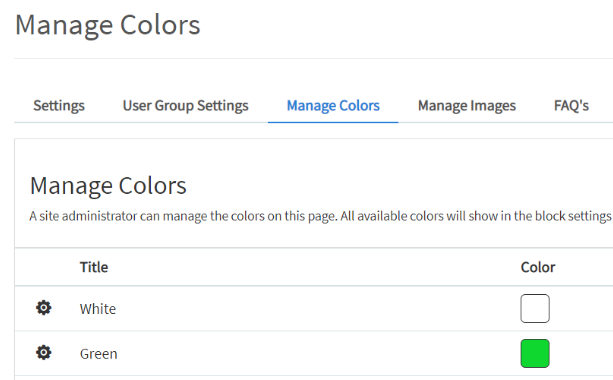Click the Color column header
The image size is (613, 380).
coord(538,267)
